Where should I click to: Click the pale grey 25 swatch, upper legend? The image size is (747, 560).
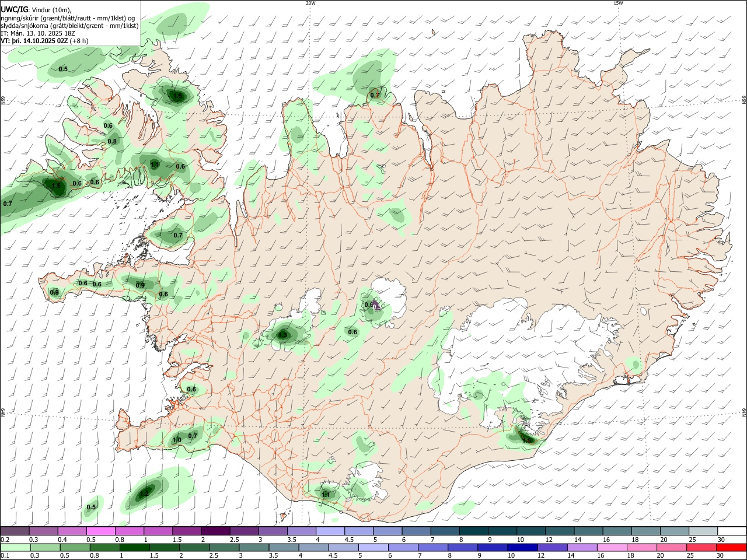(703, 531)
